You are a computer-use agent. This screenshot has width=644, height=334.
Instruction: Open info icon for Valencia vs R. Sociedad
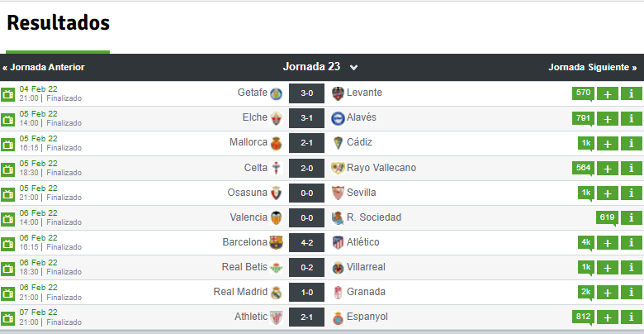pyautogui.click(x=632, y=217)
